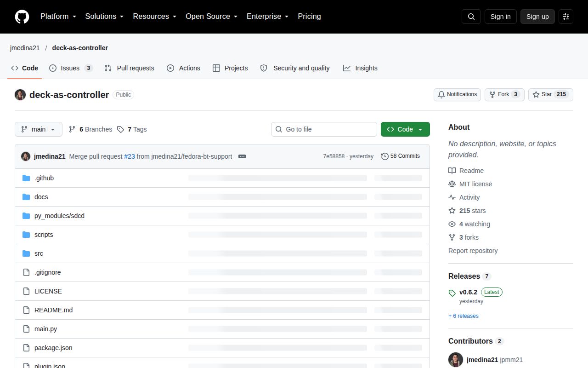
Task: Switch to the Projects tab
Action: (230, 68)
